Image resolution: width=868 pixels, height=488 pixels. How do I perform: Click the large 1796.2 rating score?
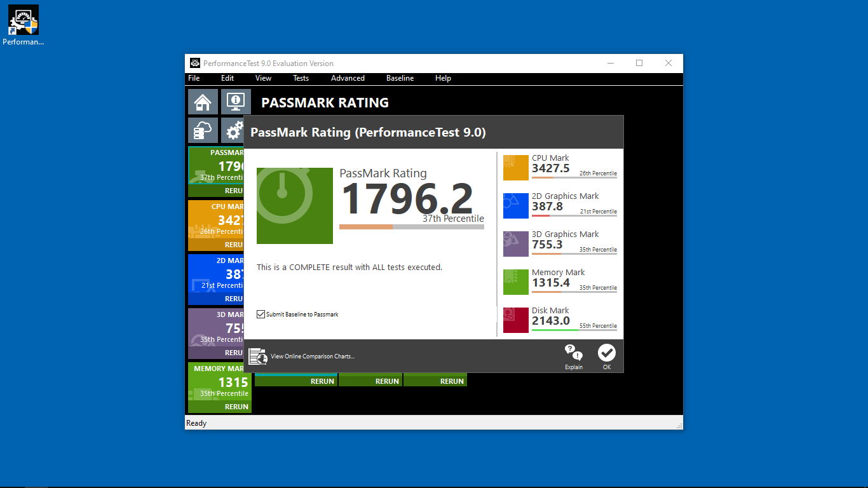point(407,199)
